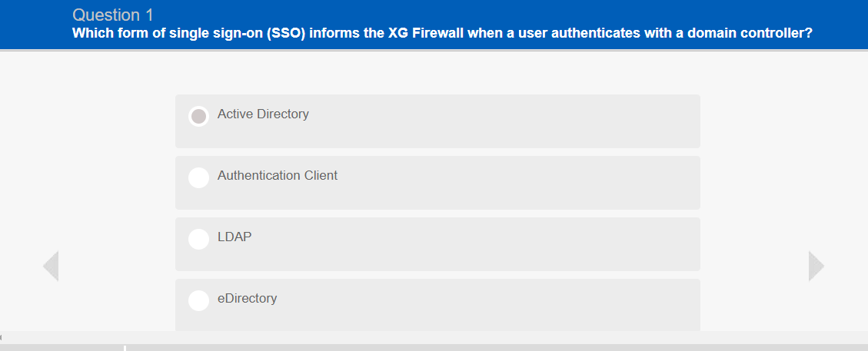
Task: Advance with the next question arrow
Action: click(x=816, y=266)
